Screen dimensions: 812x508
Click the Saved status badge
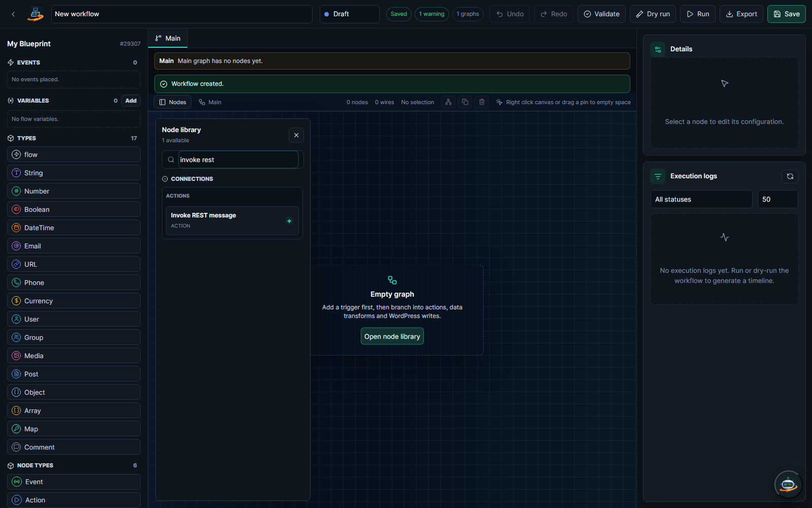pos(399,14)
